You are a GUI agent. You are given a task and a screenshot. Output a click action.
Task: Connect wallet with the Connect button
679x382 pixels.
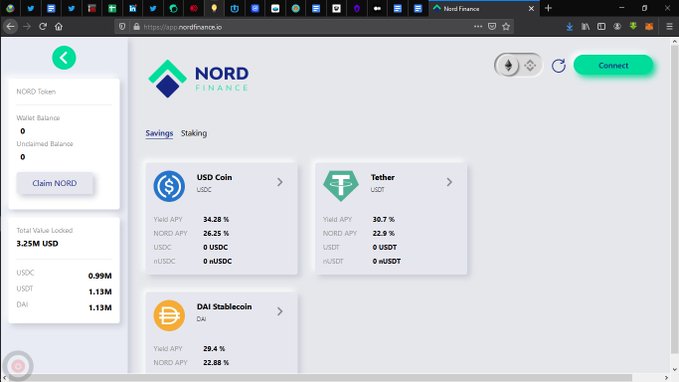(x=613, y=65)
